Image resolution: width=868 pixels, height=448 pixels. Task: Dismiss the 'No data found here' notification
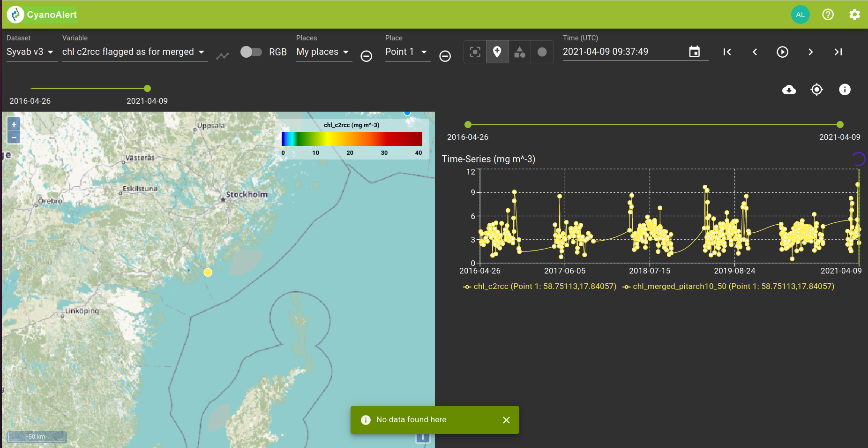click(506, 420)
